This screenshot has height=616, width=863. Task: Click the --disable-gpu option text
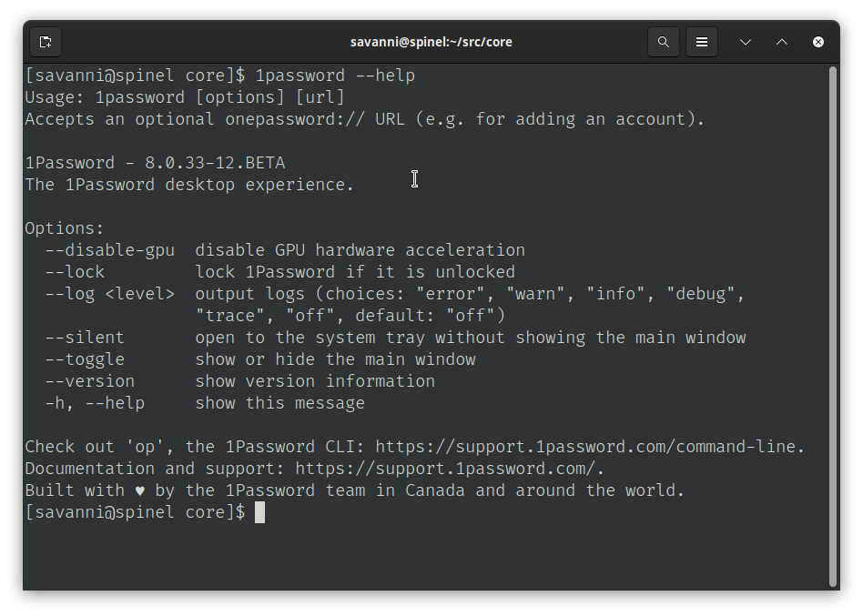point(110,250)
